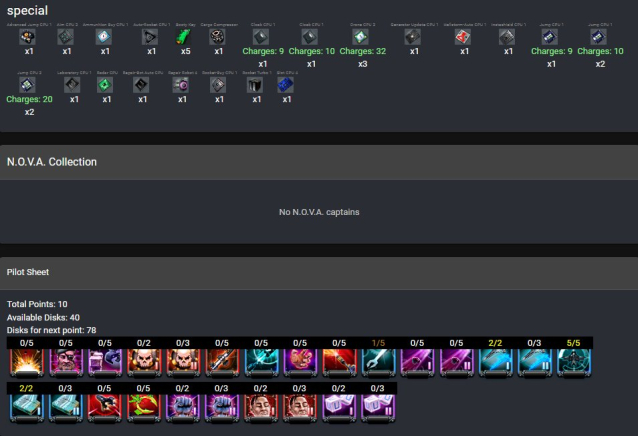
Task: Click the red Hellstorm-Auto CPU 1 icon
Action: pos(463,37)
